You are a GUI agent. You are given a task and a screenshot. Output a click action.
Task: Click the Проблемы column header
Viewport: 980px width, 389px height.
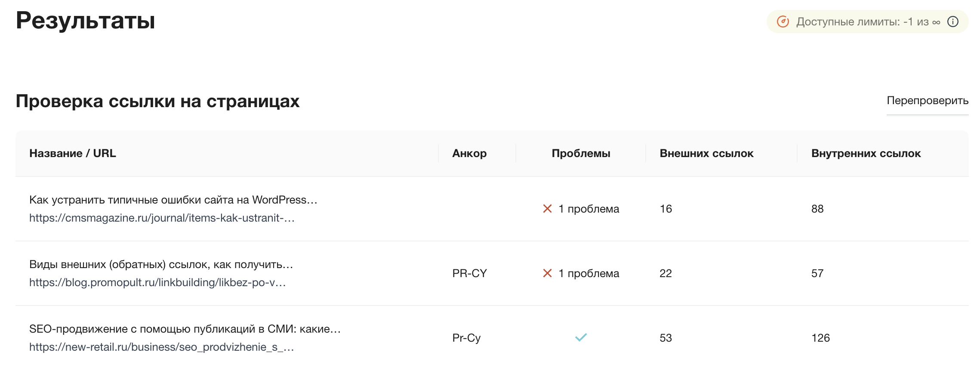pos(581,154)
